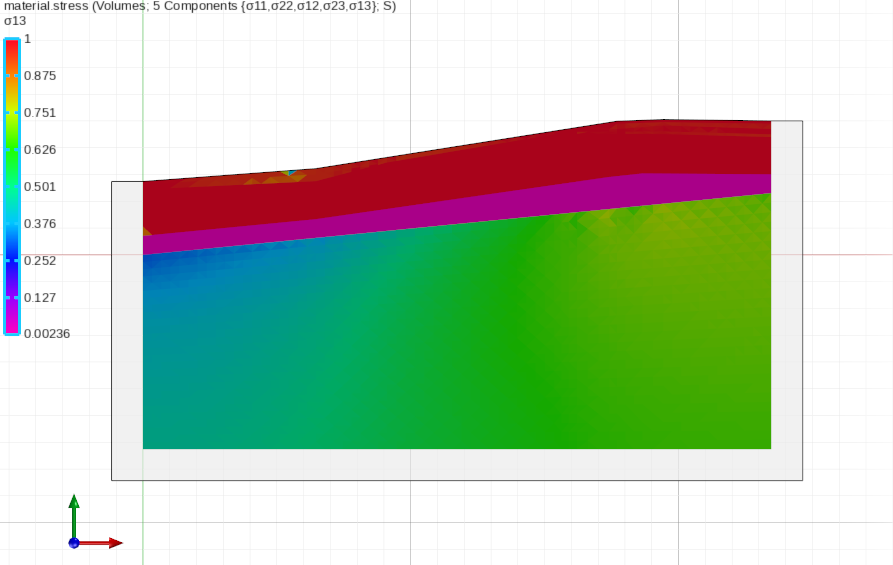Click legend value 0.626
The width and height of the screenshot is (893, 565).
tap(40, 150)
